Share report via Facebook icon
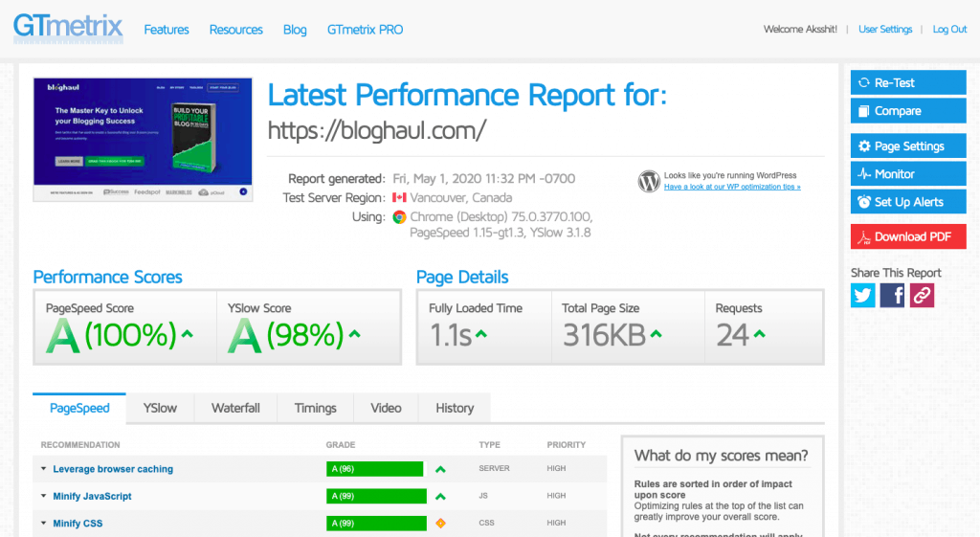Screen dimensions: 980x537 tap(893, 296)
